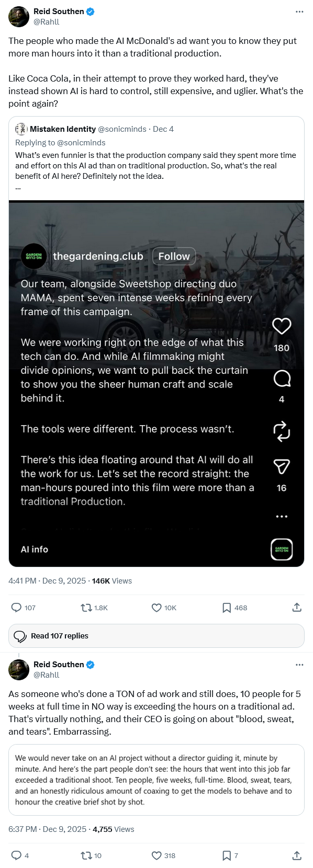The width and height of the screenshot is (313, 868).
Task: Open more options on the video overlay
Action: 282,516
